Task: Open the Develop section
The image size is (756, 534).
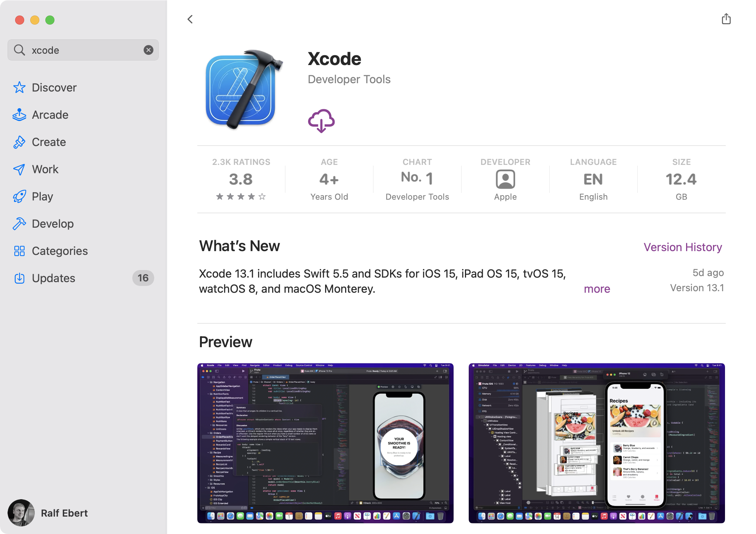Action: pyautogui.click(x=52, y=223)
